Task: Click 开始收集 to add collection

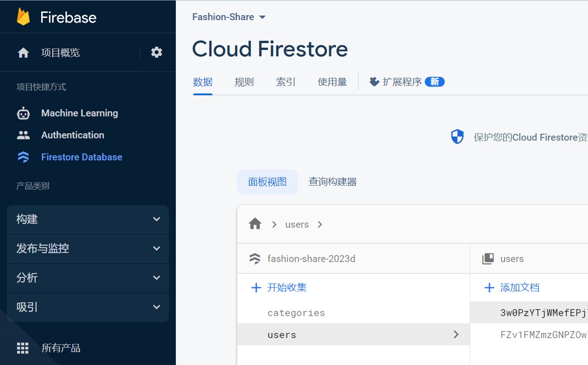Action: [279, 288]
